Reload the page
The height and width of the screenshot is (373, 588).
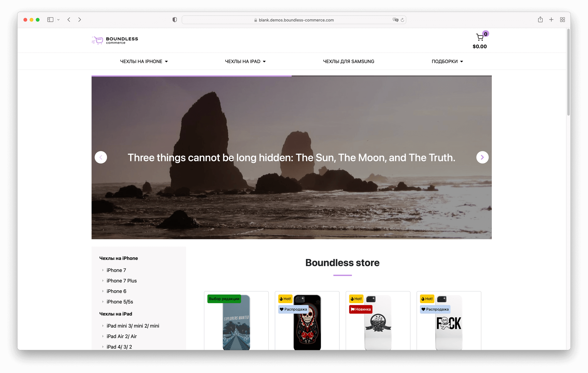pos(402,20)
